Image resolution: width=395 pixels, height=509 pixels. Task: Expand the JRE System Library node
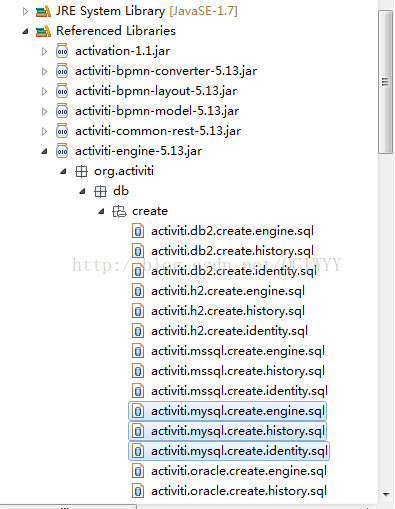(x=25, y=12)
